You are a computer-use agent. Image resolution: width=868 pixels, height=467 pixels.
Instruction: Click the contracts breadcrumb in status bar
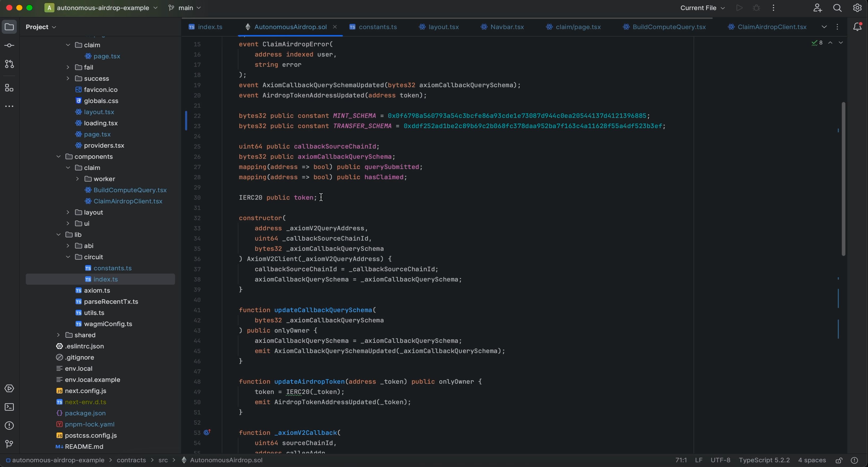131,460
